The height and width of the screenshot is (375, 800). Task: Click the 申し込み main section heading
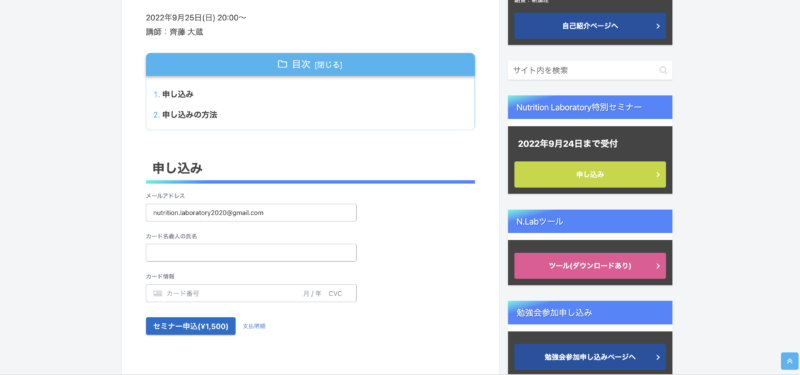click(178, 168)
